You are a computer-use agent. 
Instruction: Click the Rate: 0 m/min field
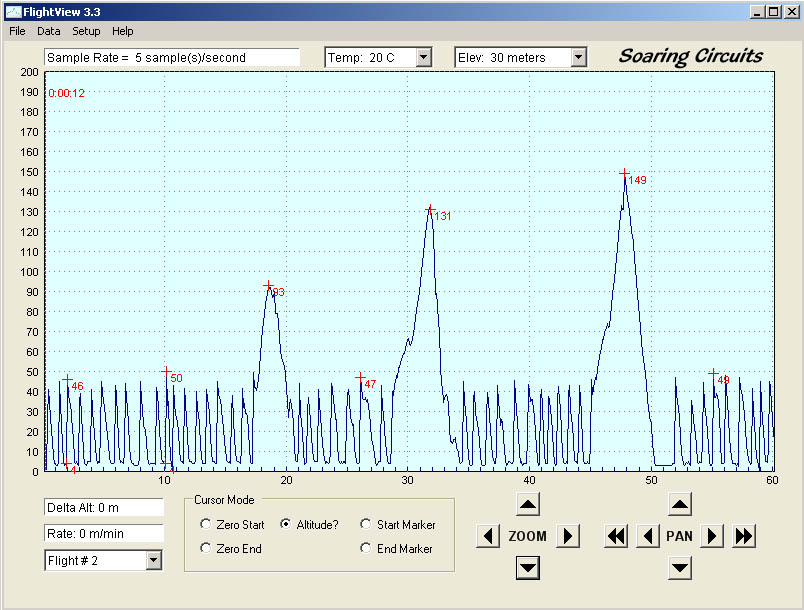pos(104,534)
